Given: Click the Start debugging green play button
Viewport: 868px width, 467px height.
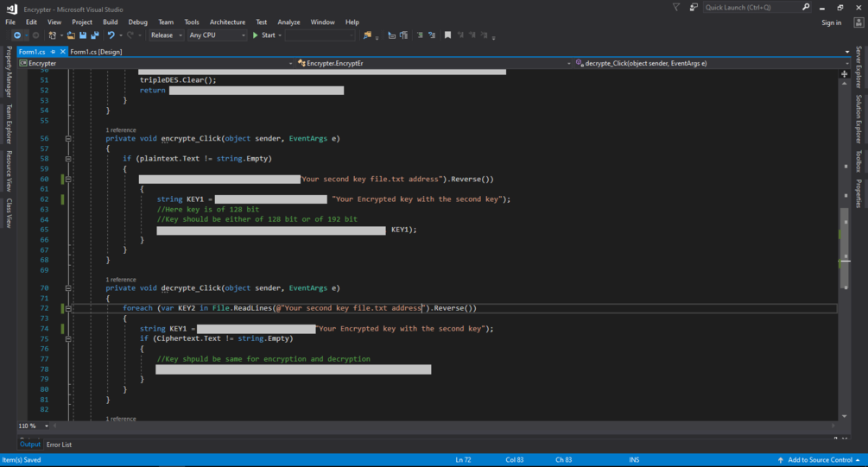Looking at the screenshot, I should click(x=255, y=35).
